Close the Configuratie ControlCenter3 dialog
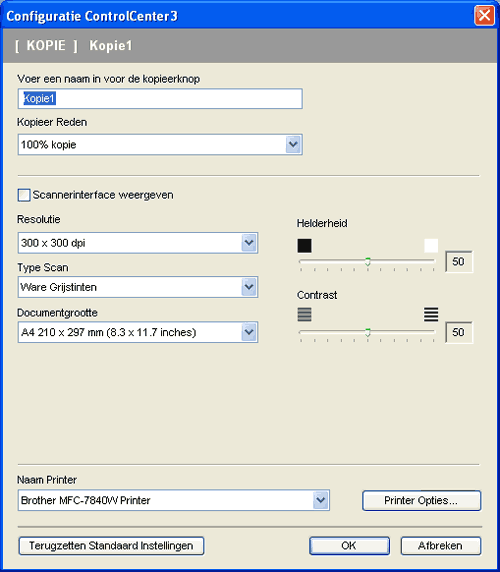 pos(484,16)
